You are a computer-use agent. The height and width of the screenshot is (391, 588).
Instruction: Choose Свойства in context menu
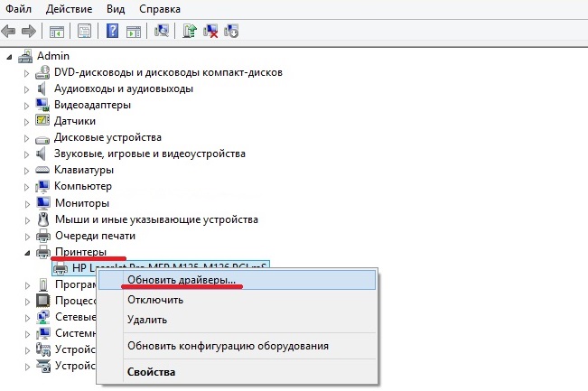(237, 372)
